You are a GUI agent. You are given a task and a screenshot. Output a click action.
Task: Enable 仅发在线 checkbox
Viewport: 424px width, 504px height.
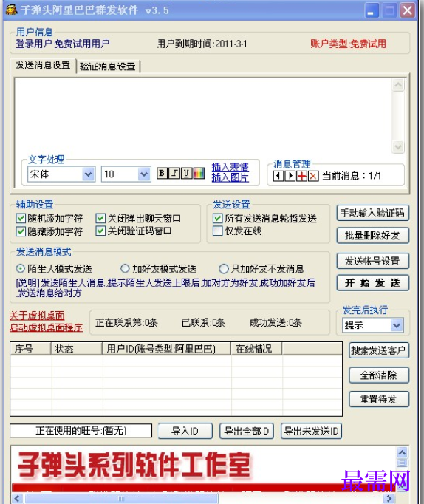coord(217,231)
